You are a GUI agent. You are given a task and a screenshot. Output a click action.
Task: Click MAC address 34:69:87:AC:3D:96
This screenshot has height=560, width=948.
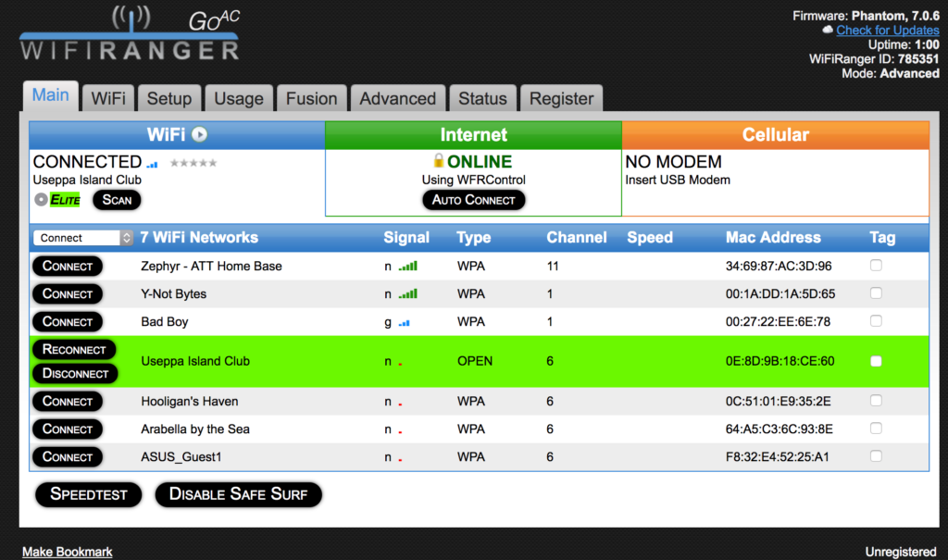[x=779, y=266]
